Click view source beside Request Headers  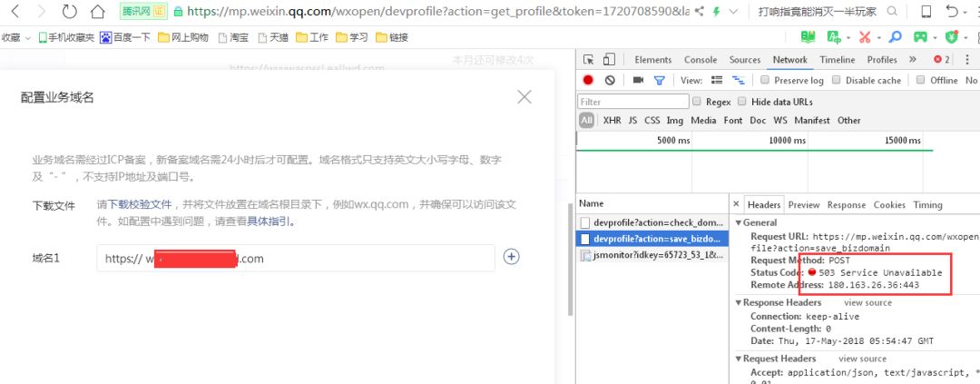point(863,359)
